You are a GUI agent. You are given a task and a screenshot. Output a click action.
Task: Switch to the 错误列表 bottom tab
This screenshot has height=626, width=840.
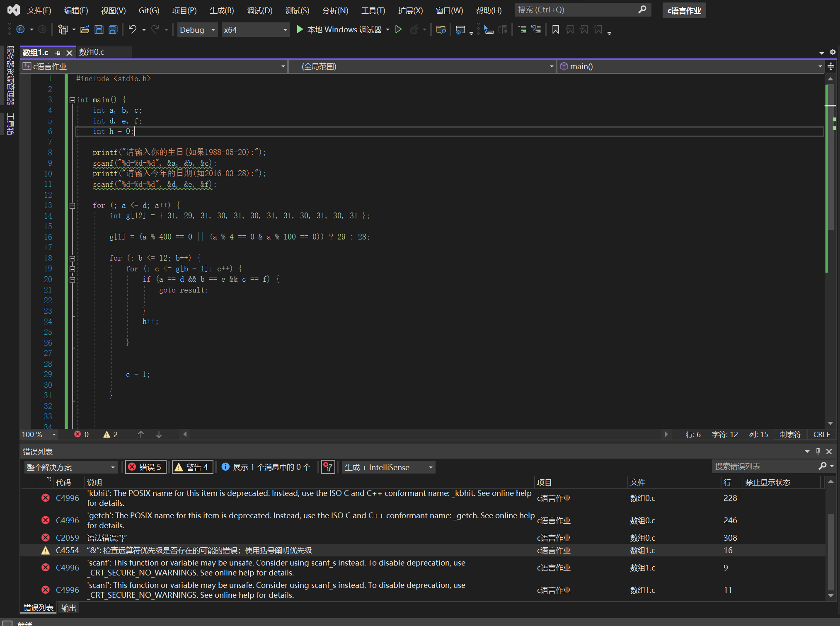pyautogui.click(x=38, y=608)
